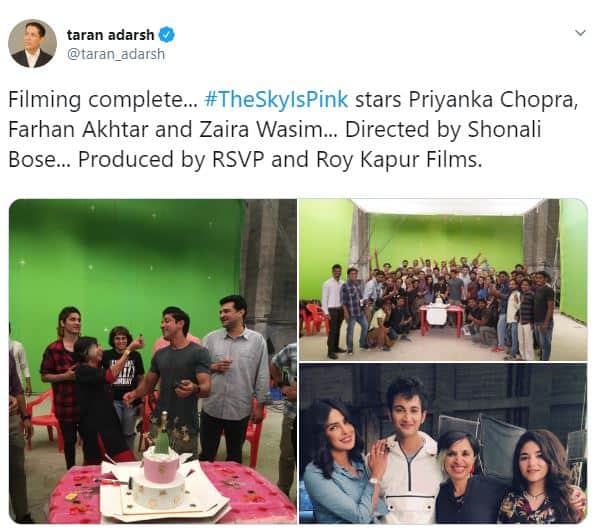Select "Priyanka Chopra" in the tweet text
Viewport: 597px width, 531px height.
(x=493, y=100)
